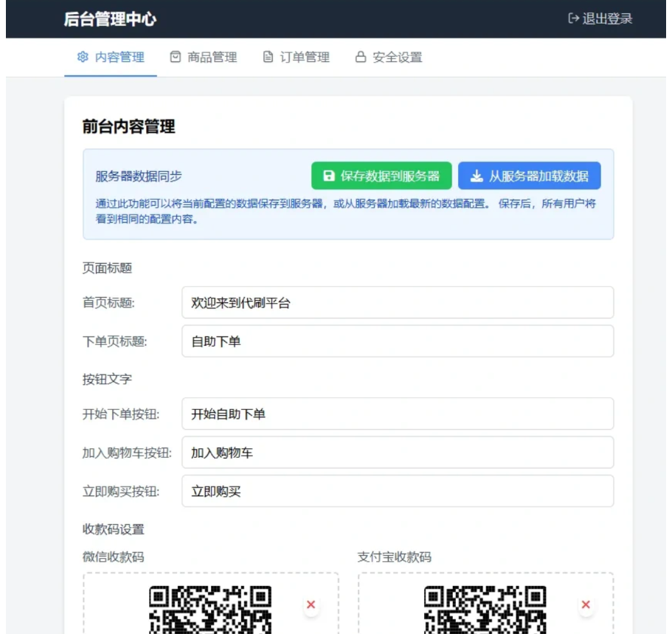Click the logout arrow icon near 退出登录
The image size is (672, 634).
pyautogui.click(x=572, y=19)
